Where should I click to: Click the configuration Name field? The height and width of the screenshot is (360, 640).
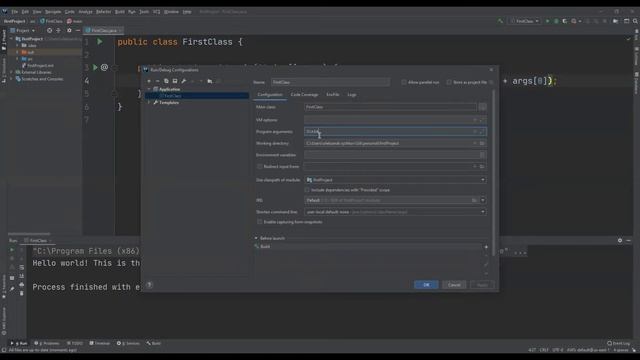330,82
